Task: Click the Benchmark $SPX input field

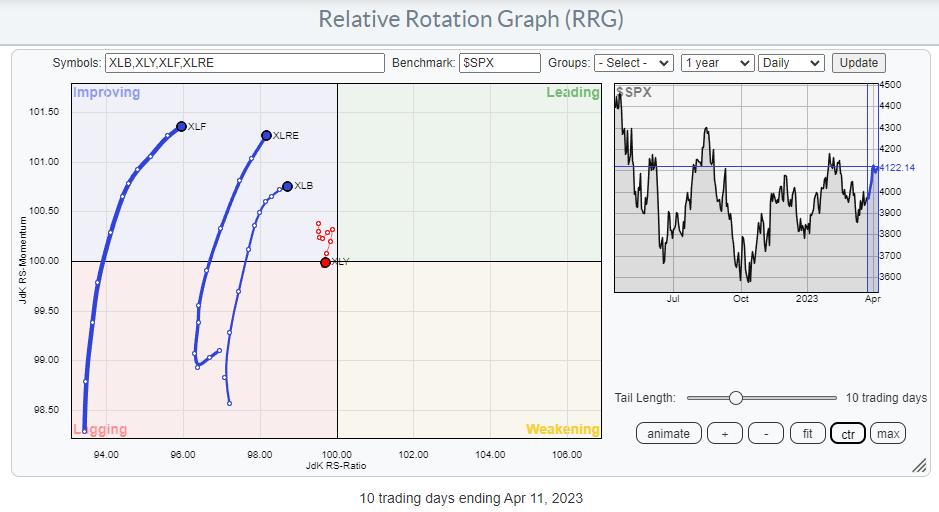Action: pos(500,62)
